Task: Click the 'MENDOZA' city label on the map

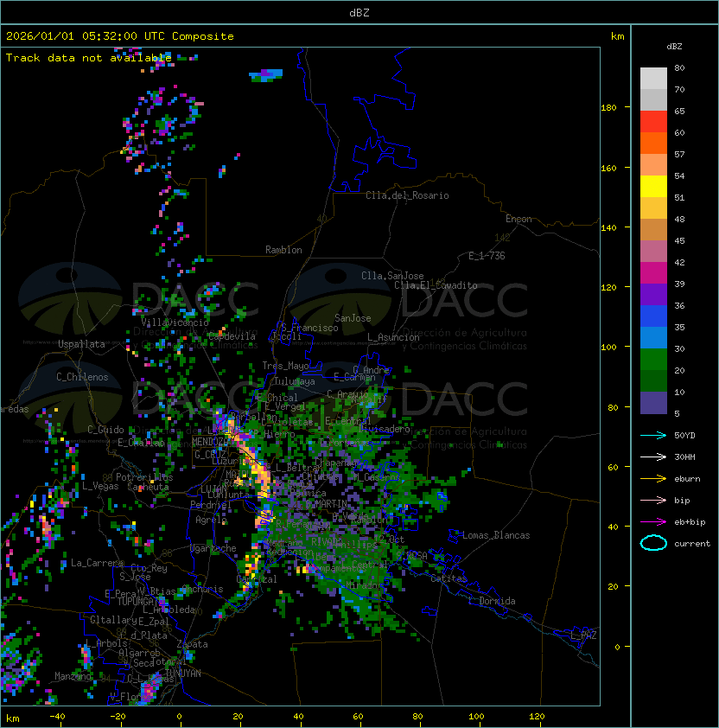Action: [x=211, y=441]
